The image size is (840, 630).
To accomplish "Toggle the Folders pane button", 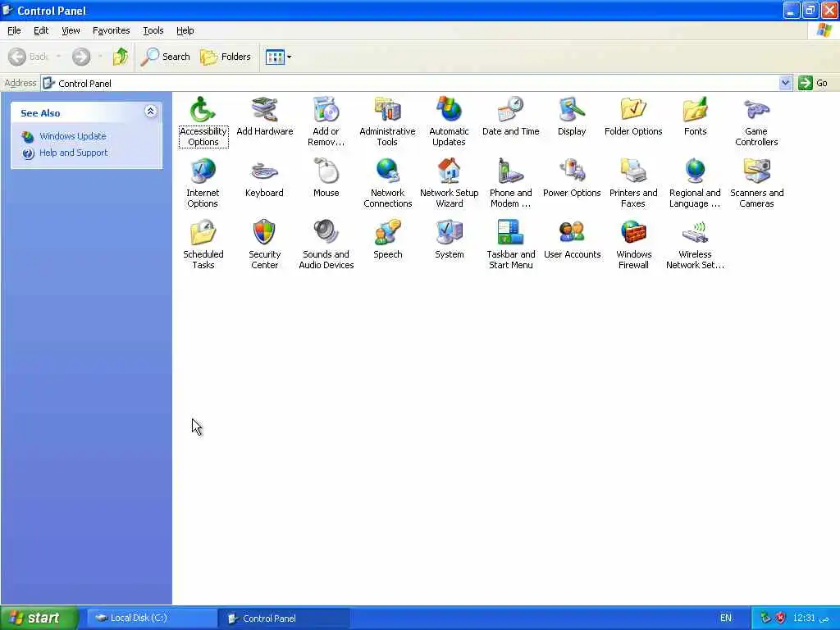I will [x=225, y=57].
